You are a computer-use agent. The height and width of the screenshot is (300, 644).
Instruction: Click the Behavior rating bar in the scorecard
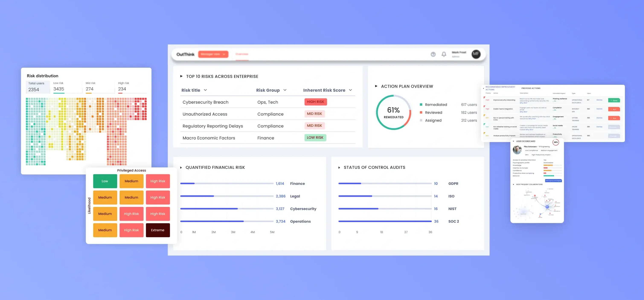click(x=549, y=176)
